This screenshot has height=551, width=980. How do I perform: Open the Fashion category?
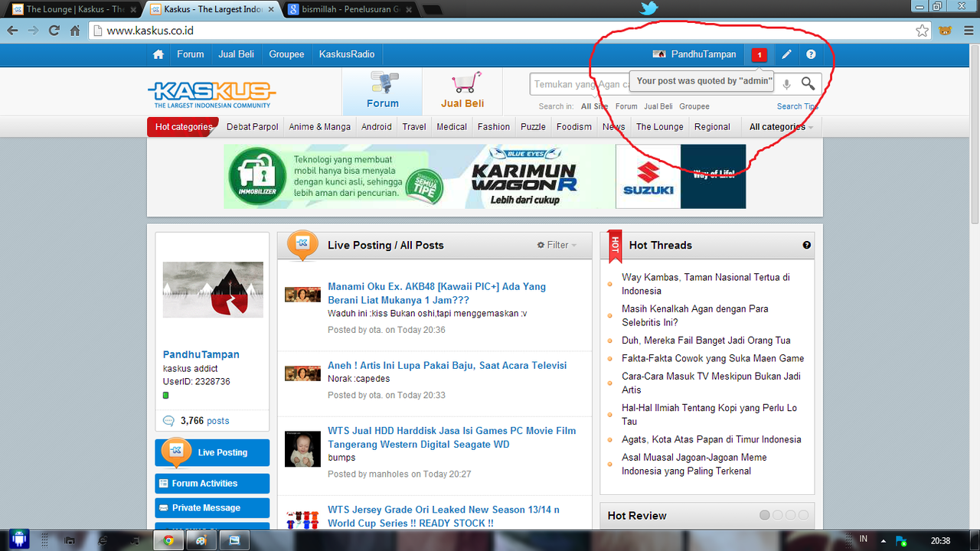494,127
